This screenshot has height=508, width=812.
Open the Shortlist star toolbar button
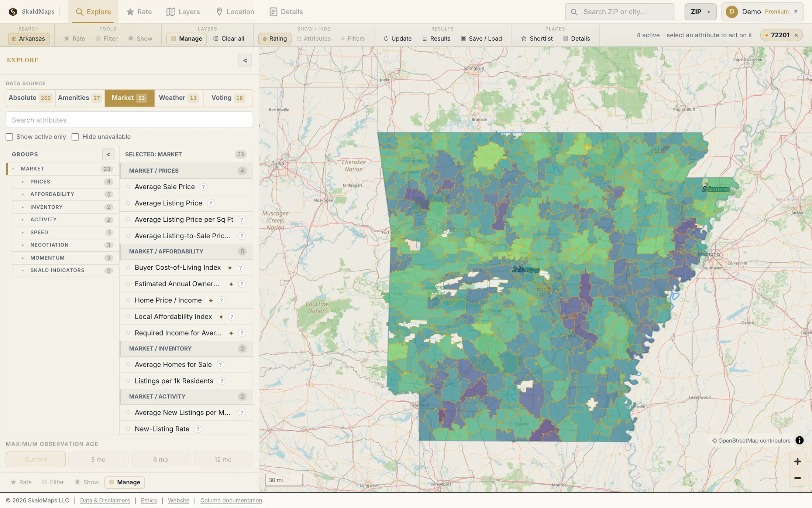(537, 38)
